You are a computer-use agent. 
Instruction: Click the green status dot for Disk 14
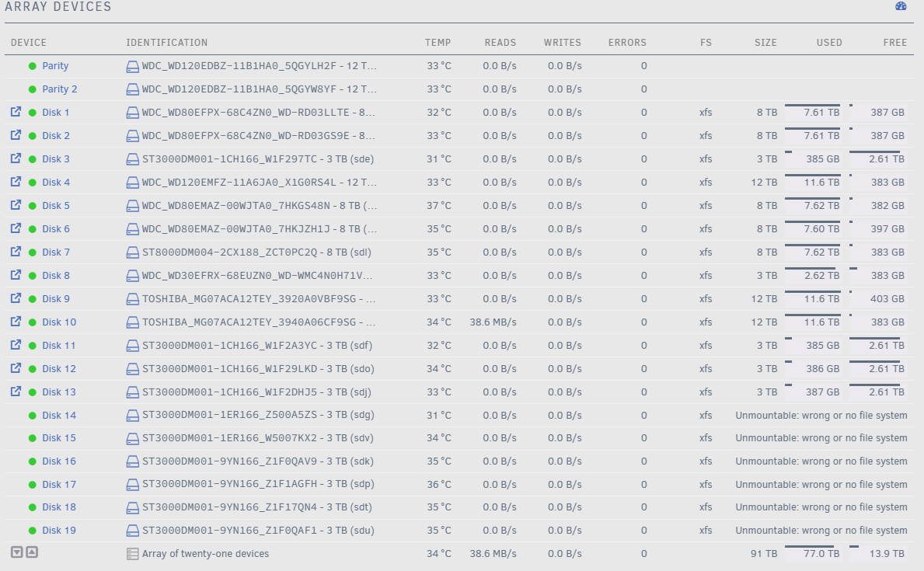pos(33,416)
